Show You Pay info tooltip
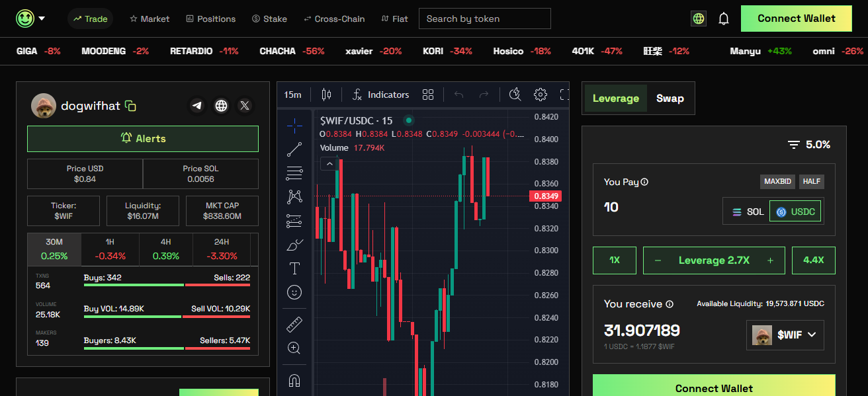 (644, 182)
